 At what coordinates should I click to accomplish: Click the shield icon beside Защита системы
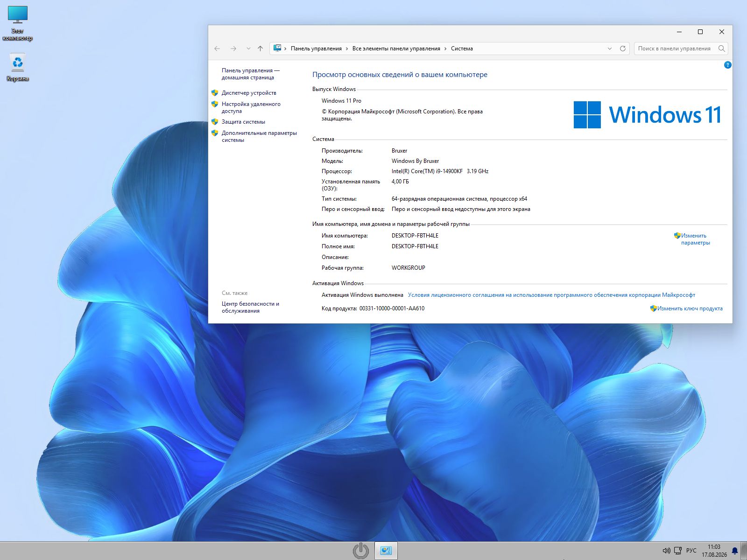[215, 122]
